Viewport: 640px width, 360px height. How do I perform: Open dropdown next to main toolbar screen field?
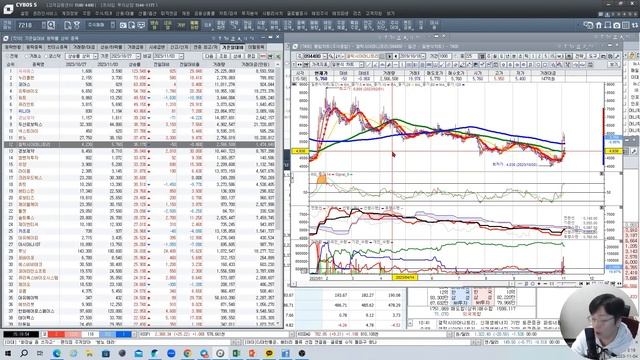[x=44, y=25]
